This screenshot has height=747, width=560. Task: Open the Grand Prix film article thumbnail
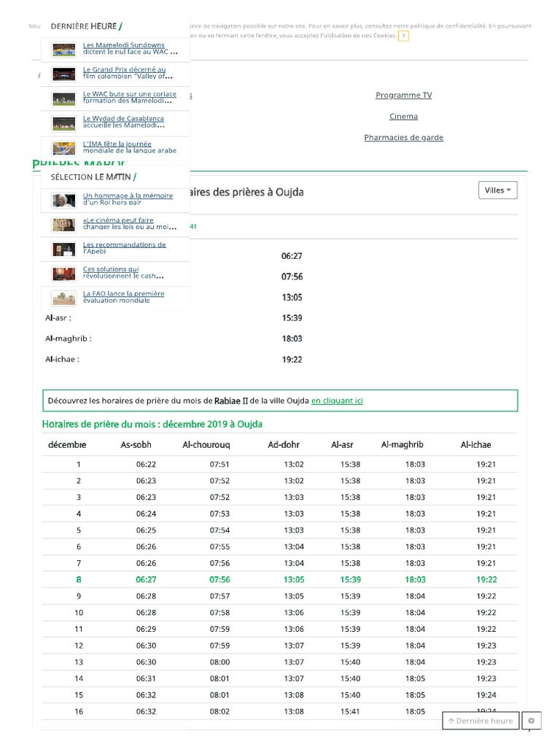tap(64, 74)
